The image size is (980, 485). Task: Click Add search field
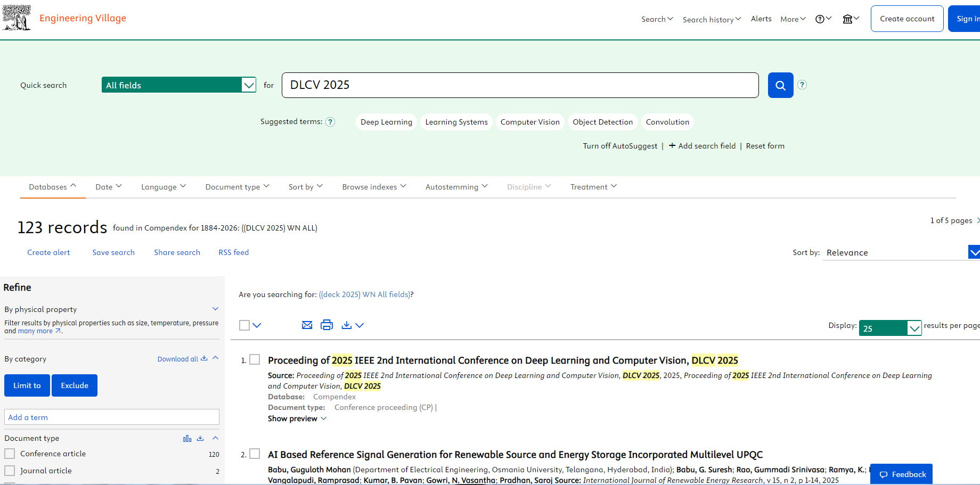pyautogui.click(x=702, y=146)
